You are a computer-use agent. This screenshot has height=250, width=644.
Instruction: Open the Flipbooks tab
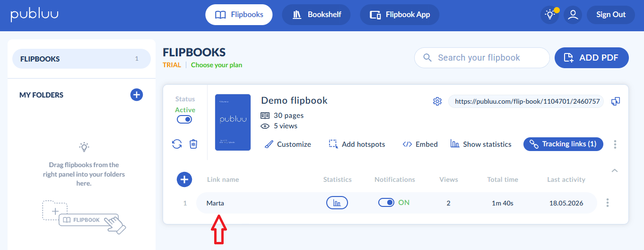[x=239, y=15]
